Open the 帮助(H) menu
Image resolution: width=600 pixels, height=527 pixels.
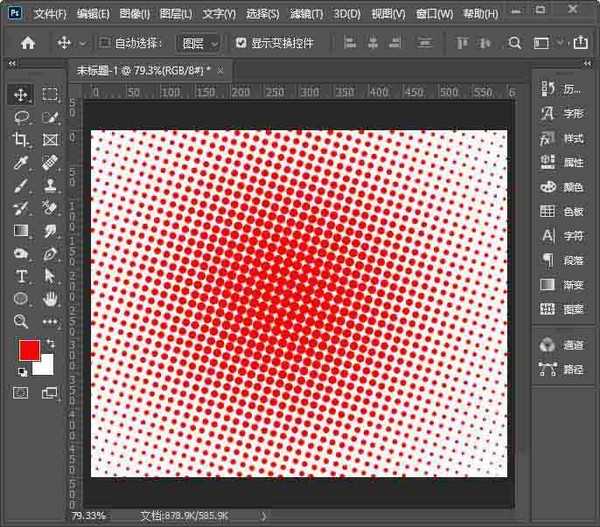481,14
